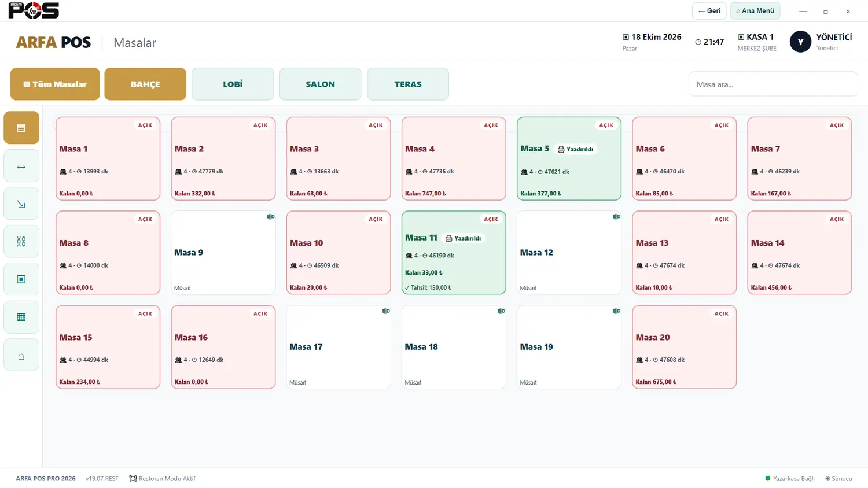Click the status icon on Masa 9
This screenshot has width=868, height=488.
click(270, 217)
